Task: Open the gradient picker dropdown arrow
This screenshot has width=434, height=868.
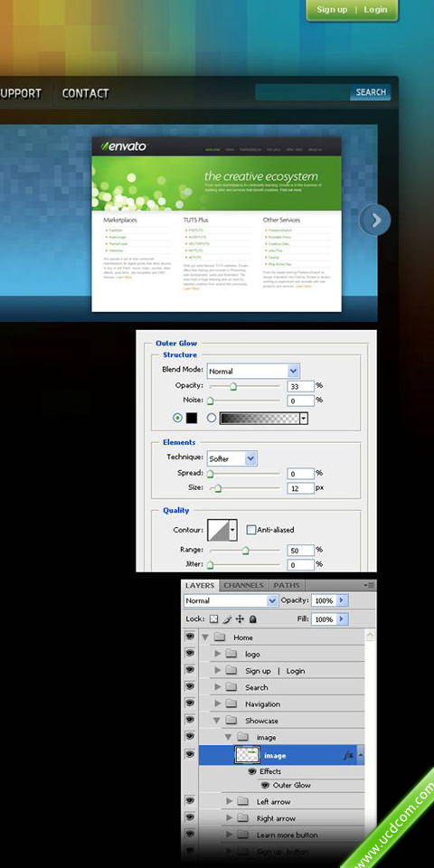Action: pos(304,419)
